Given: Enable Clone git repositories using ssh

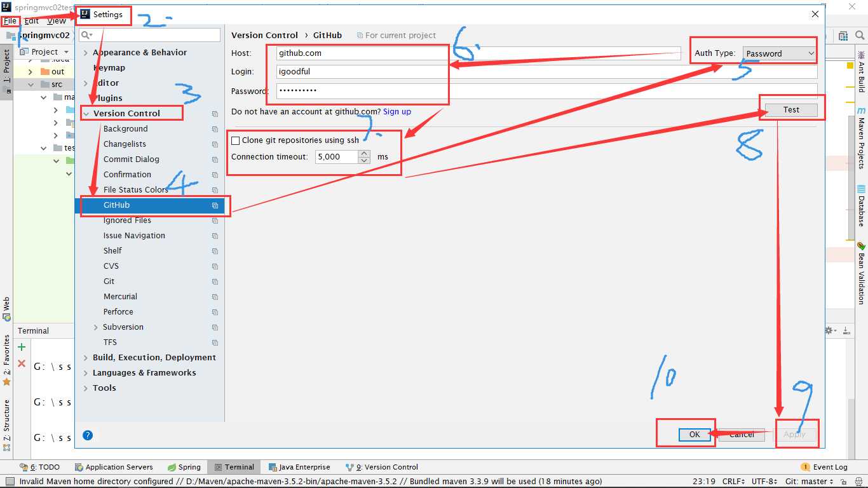Looking at the screenshot, I should click(x=236, y=140).
